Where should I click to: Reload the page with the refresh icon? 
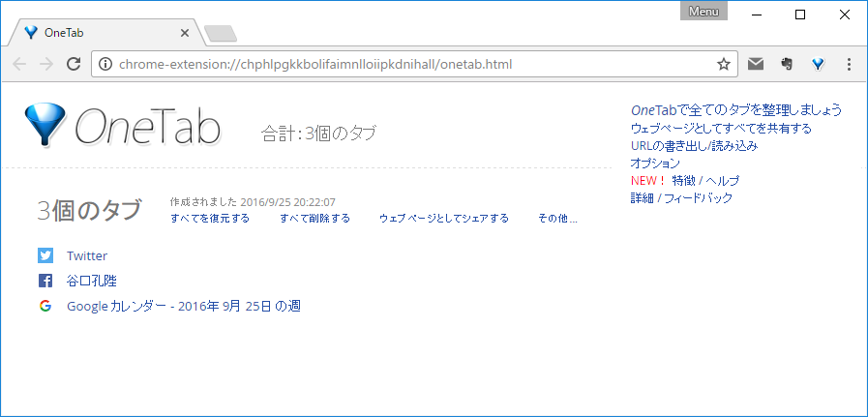coord(73,65)
